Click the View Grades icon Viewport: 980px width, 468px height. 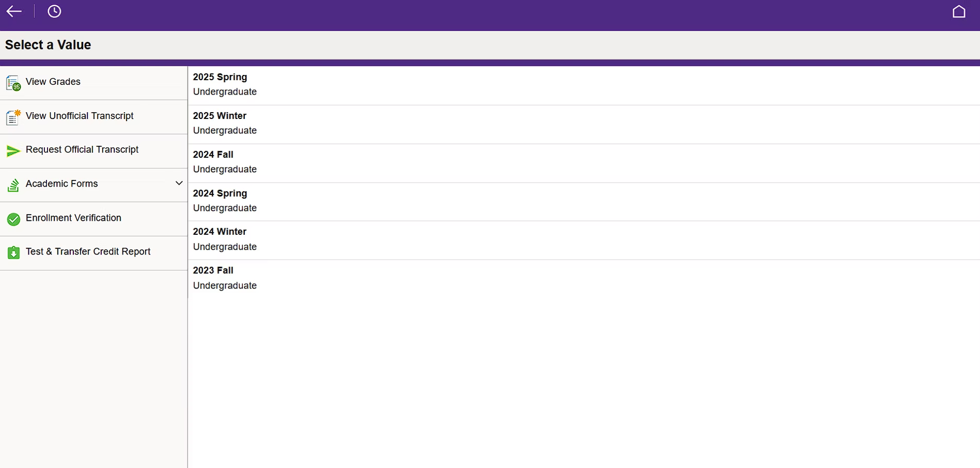tap(13, 83)
